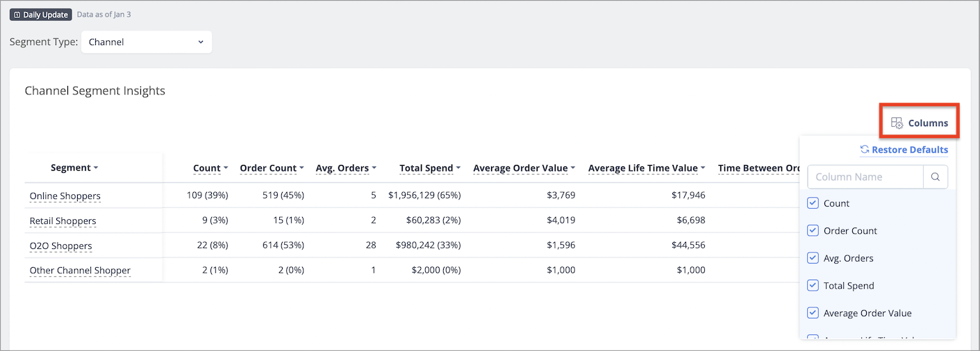Click the '519 (45%)' order count cell
The height and width of the screenshot is (351, 980).
(x=282, y=195)
